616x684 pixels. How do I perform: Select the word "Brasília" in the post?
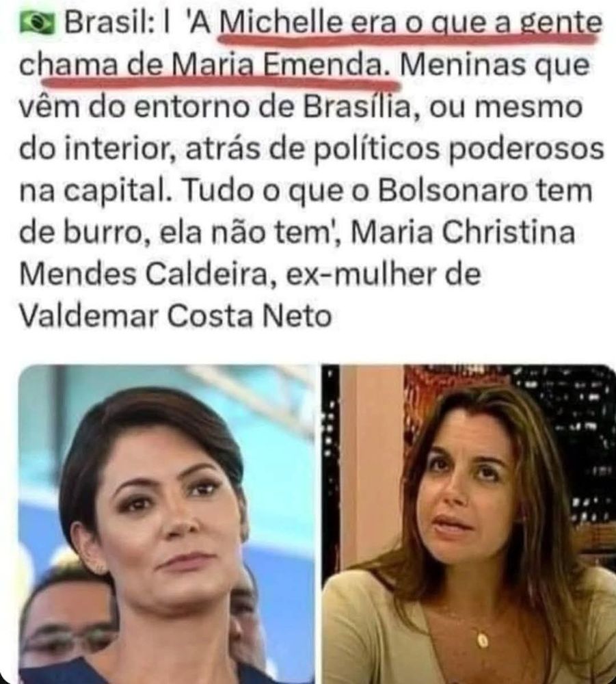[x=358, y=107]
